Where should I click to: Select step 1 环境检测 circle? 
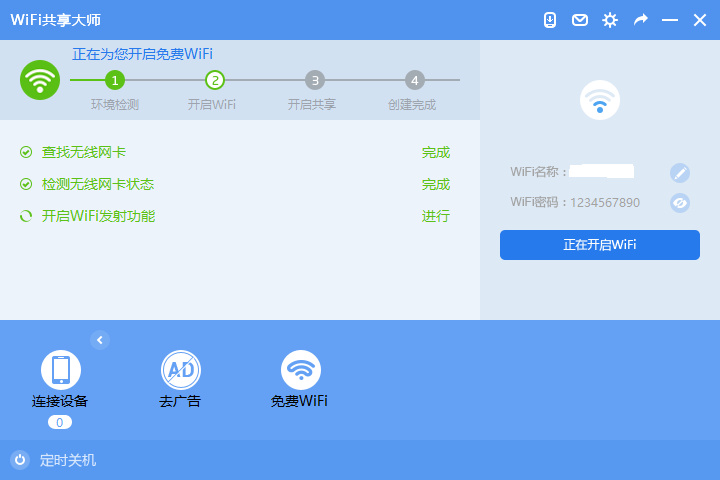pos(115,80)
